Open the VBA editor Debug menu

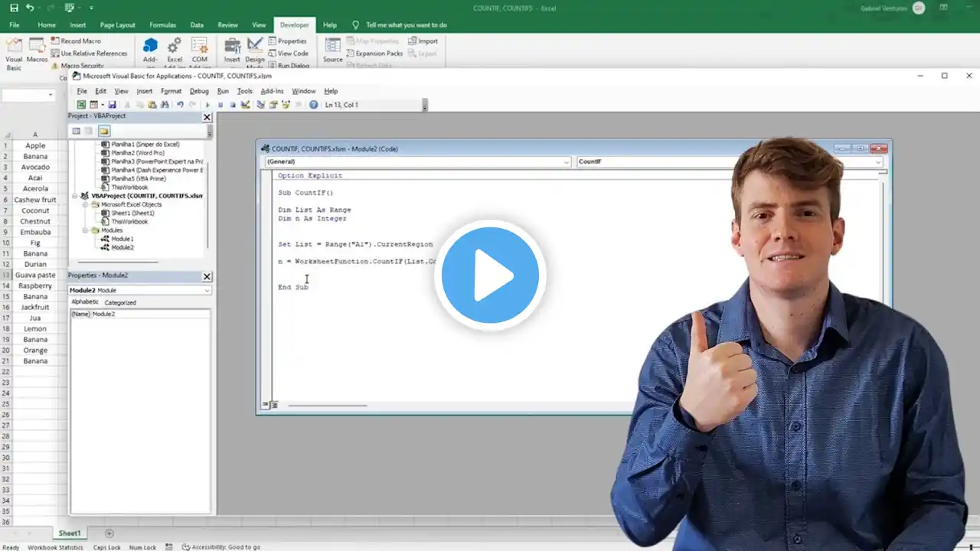[x=199, y=91]
